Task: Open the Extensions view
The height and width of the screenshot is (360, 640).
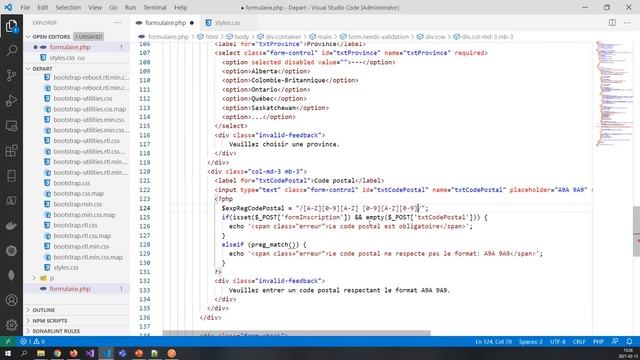Action: click(11, 151)
